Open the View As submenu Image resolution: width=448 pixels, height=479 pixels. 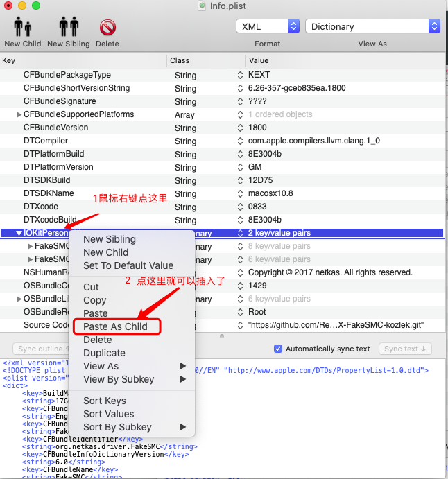[x=132, y=366]
